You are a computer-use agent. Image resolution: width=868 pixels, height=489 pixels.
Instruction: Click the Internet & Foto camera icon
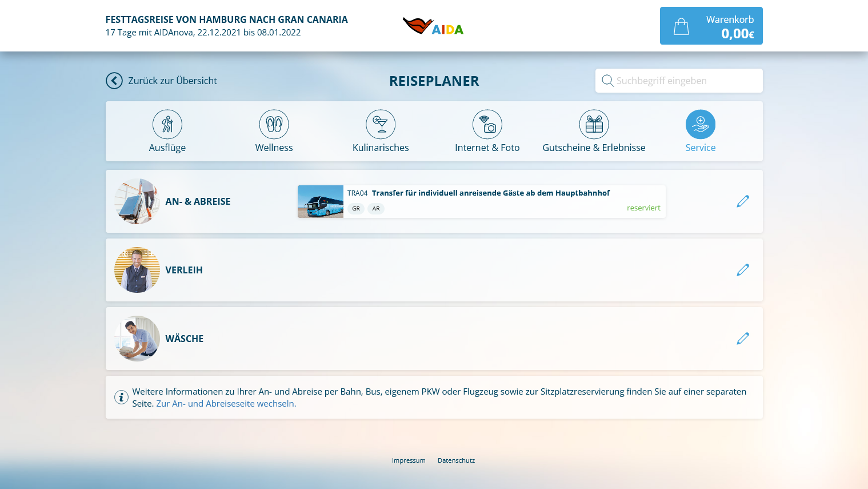pos(487,125)
